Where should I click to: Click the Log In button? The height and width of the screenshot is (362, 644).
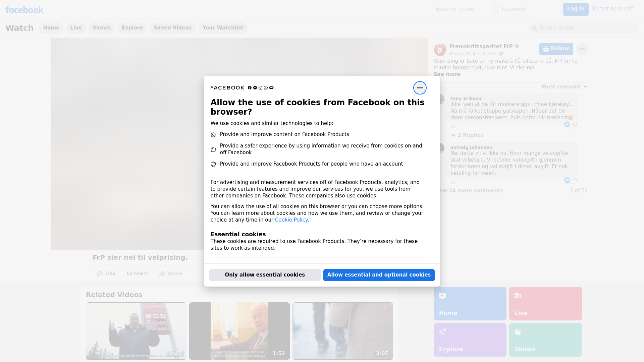[x=576, y=9]
